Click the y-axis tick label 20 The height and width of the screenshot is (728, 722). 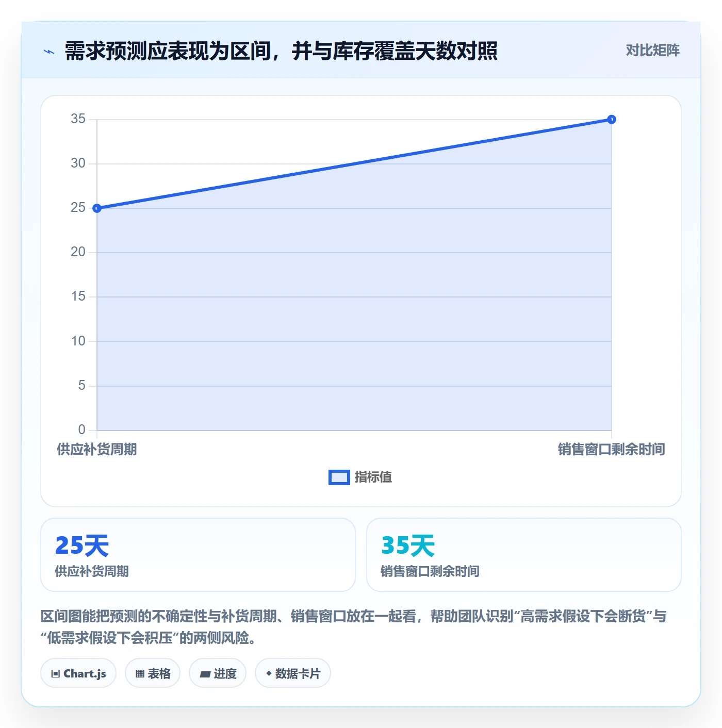coord(78,252)
